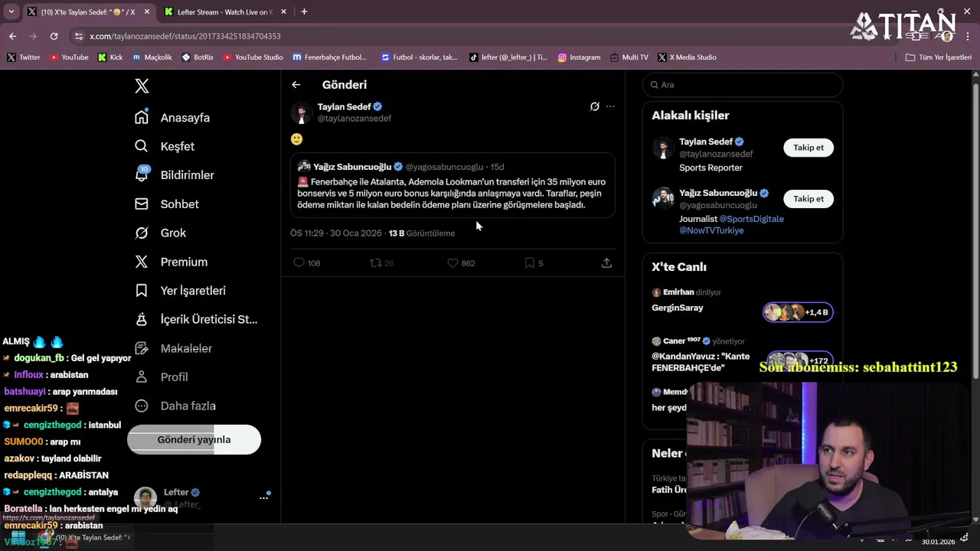This screenshot has width=980, height=551.
Task: Open Caner 1907 live space
Action: tap(742, 355)
